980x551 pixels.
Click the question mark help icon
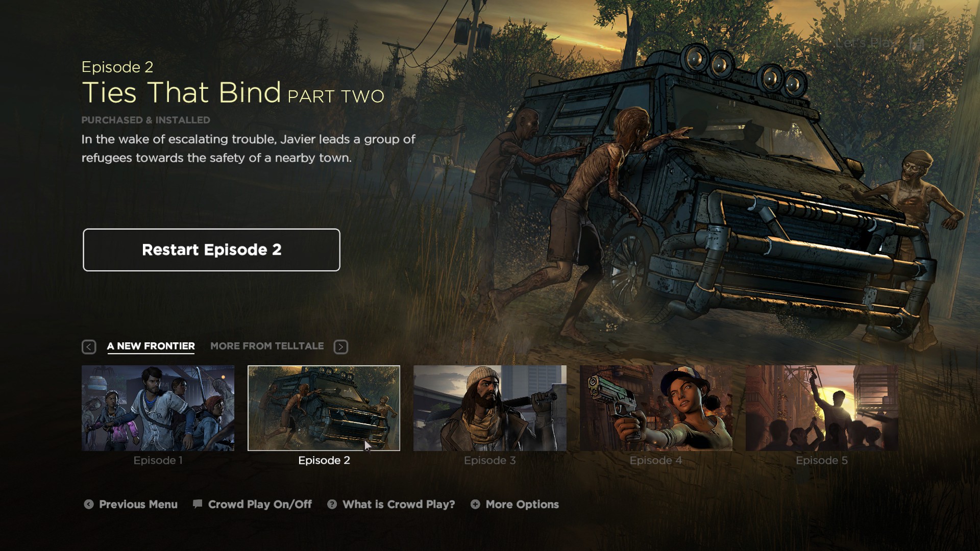(332, 504)
